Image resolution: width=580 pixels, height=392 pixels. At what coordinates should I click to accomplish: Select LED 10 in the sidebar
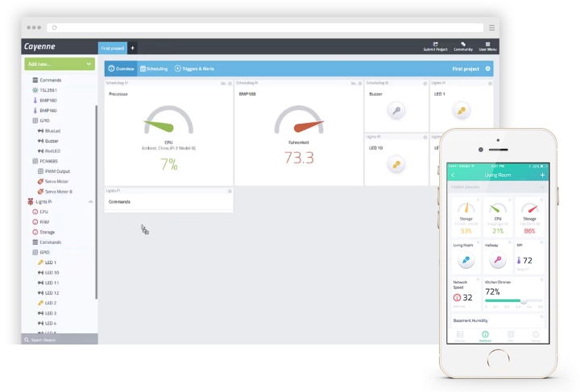click(x=48, y=273)
